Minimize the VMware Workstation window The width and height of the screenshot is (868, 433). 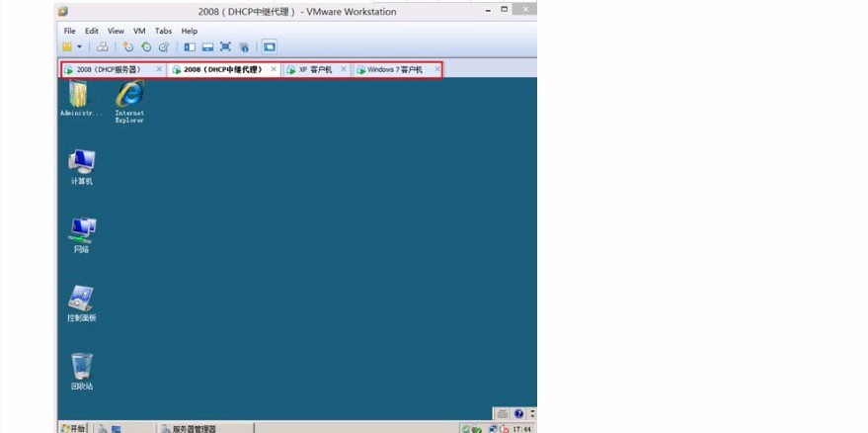click(x=488, y=10)
